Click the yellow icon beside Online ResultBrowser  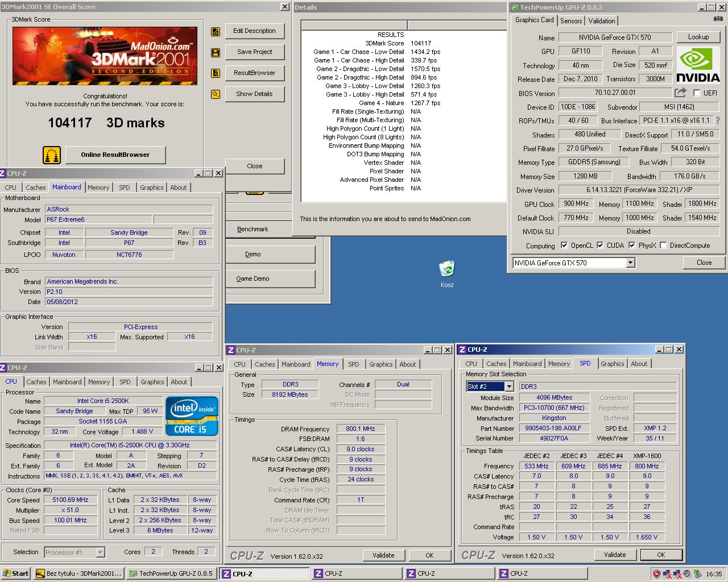click(x=52, y=155)
